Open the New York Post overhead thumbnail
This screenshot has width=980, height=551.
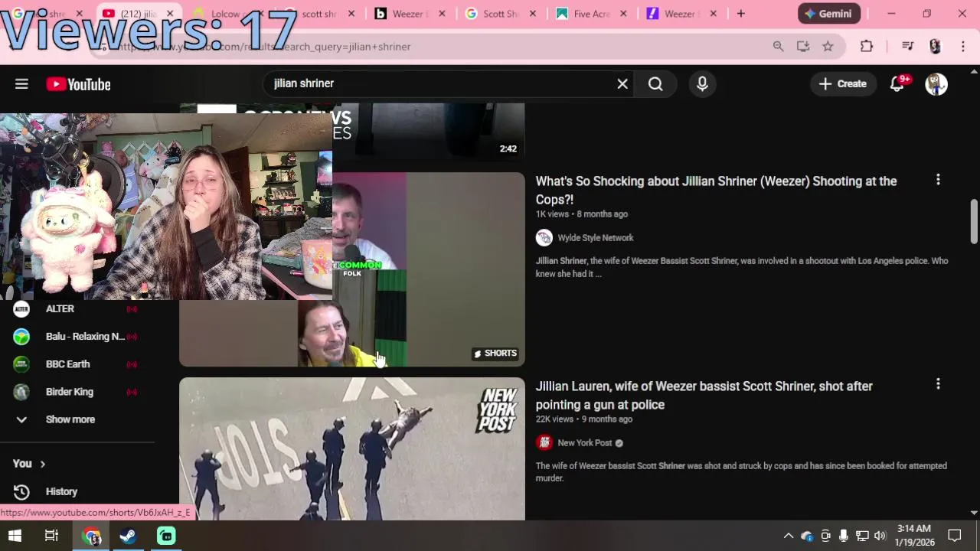coord(352,448)
